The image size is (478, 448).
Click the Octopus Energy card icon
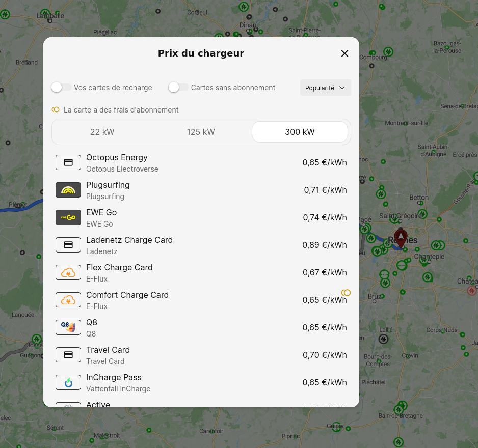coord(68,162)
